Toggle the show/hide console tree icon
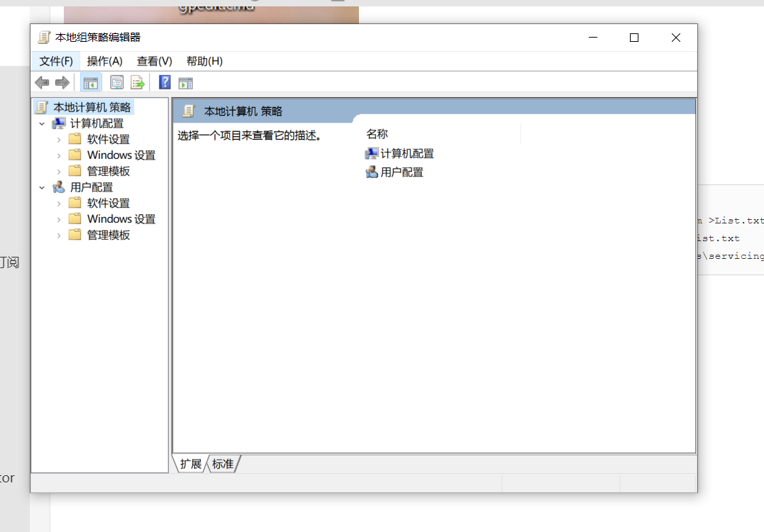Image resolution: width=764 pixels, height=532 pixels. pyautogui.click(x=91, y=83)
